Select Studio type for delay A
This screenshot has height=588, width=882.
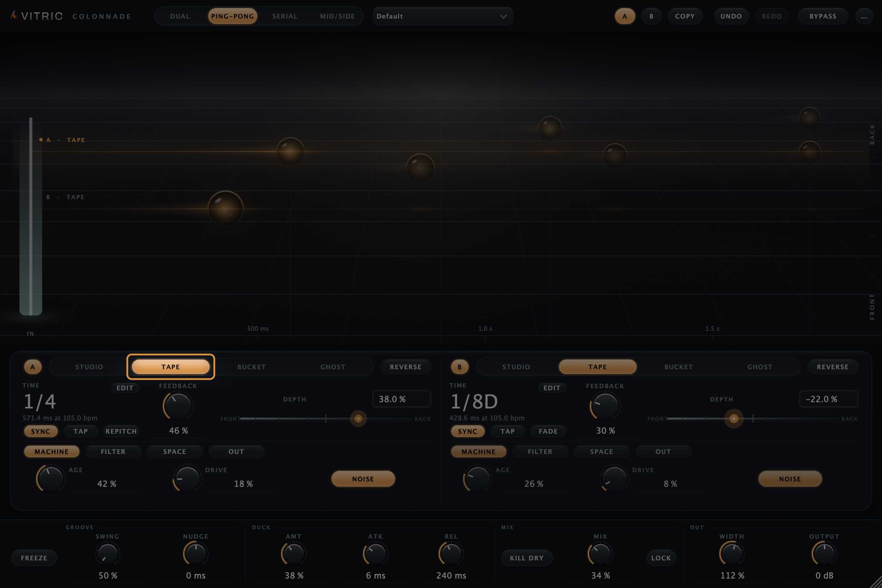coord(89,367)
